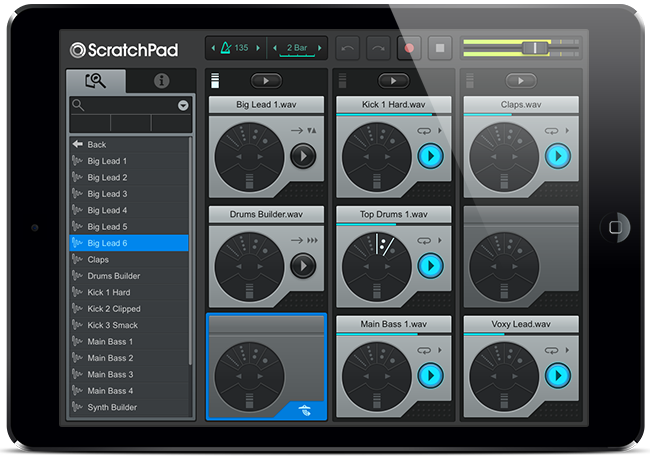Toggle Top Drums 1.wav pad playback

point(430,266)
